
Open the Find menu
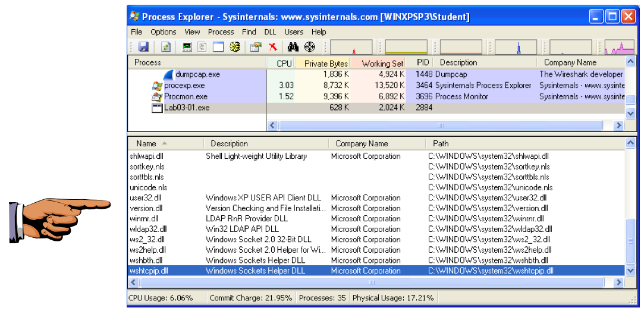pos(249,32)
